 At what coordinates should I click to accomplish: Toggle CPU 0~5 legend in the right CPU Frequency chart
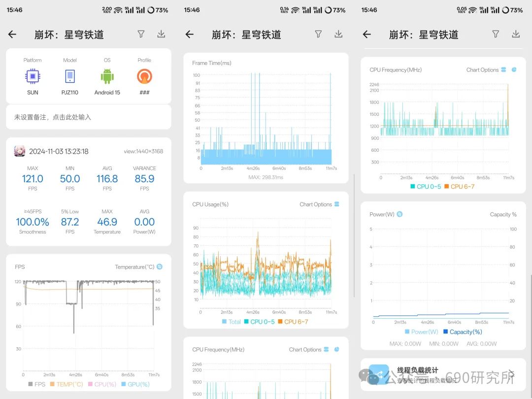point(426,187)
